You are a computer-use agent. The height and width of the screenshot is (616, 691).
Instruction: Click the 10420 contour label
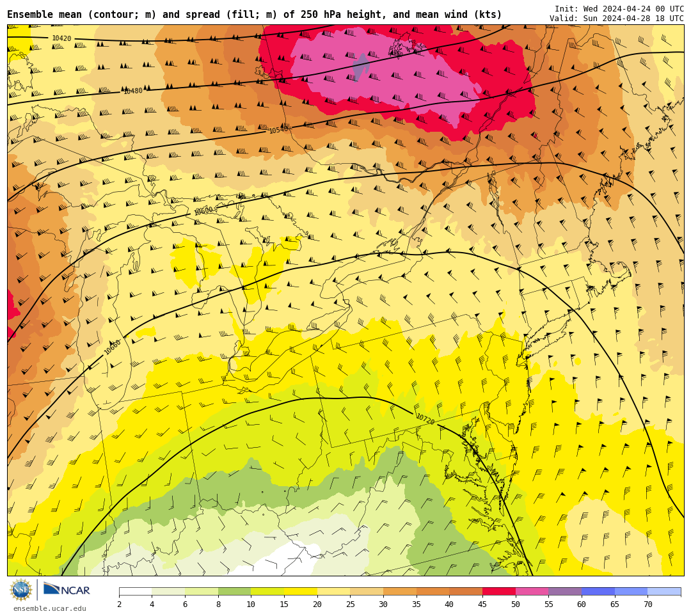coord(61,38)
